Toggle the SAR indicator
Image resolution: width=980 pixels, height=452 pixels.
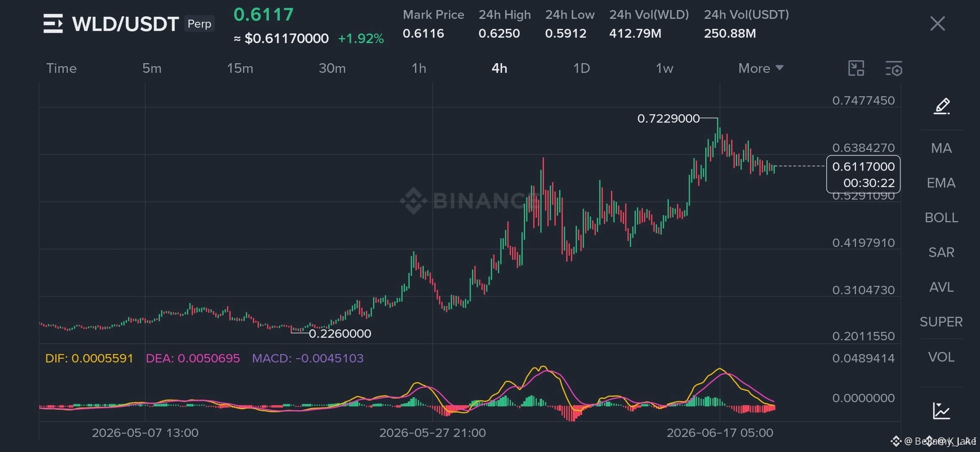click(941, 252)
